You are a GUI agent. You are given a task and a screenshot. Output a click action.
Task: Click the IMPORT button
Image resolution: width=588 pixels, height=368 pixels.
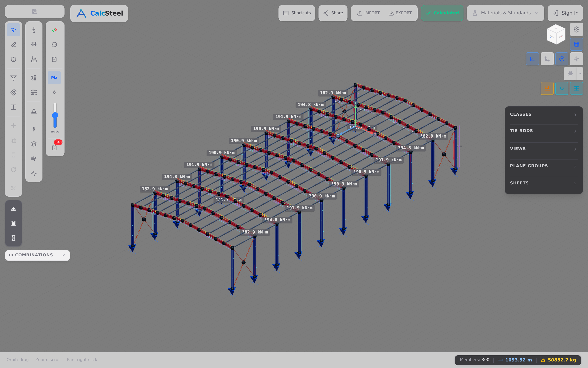(368, 13)
